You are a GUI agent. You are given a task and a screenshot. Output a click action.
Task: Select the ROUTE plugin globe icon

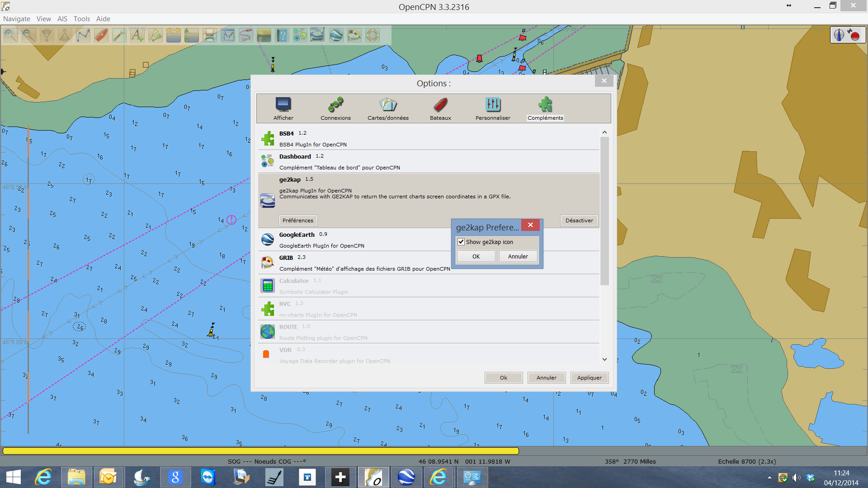coord(268,332)
